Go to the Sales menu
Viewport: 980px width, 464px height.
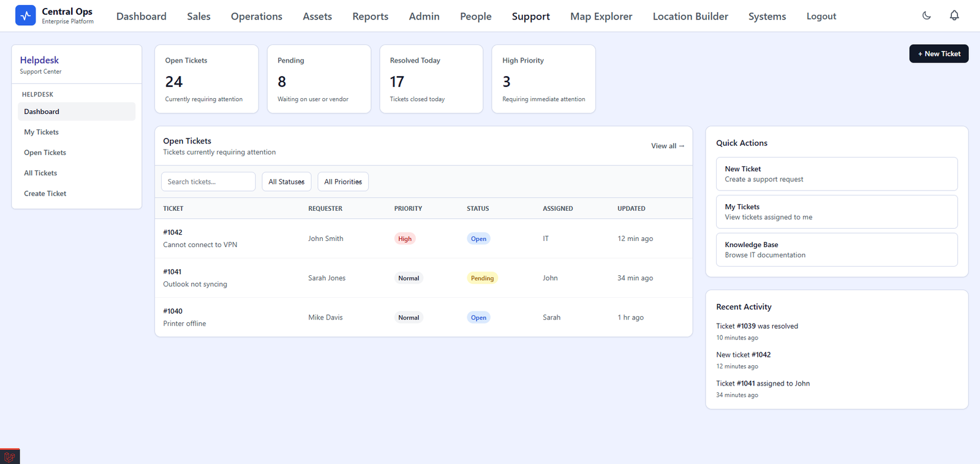click(x=198, y=17)
